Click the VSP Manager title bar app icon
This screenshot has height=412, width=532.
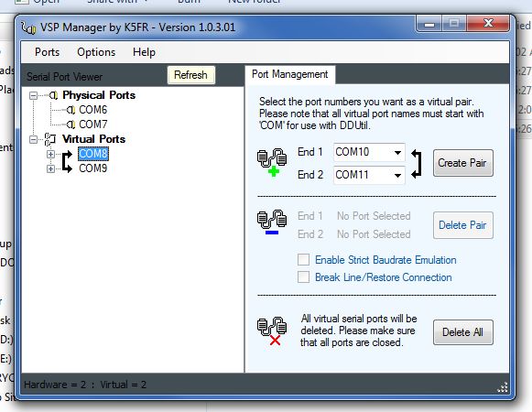[x=28, y=27]
